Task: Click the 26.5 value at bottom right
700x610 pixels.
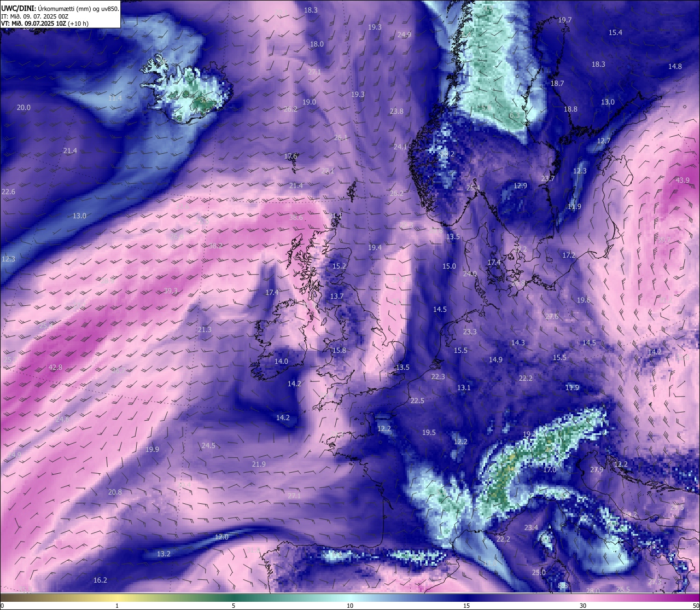Action: 623,589
